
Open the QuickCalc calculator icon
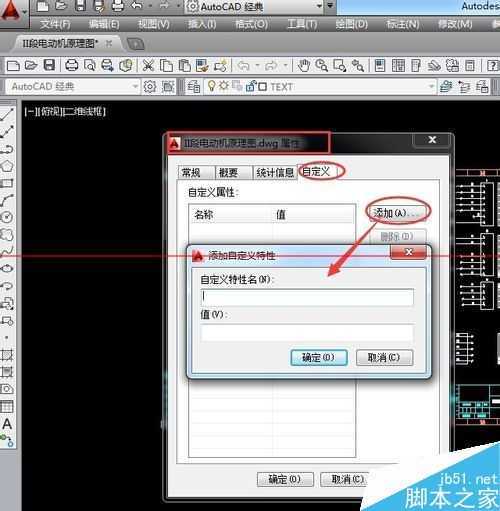click(470, 65)
